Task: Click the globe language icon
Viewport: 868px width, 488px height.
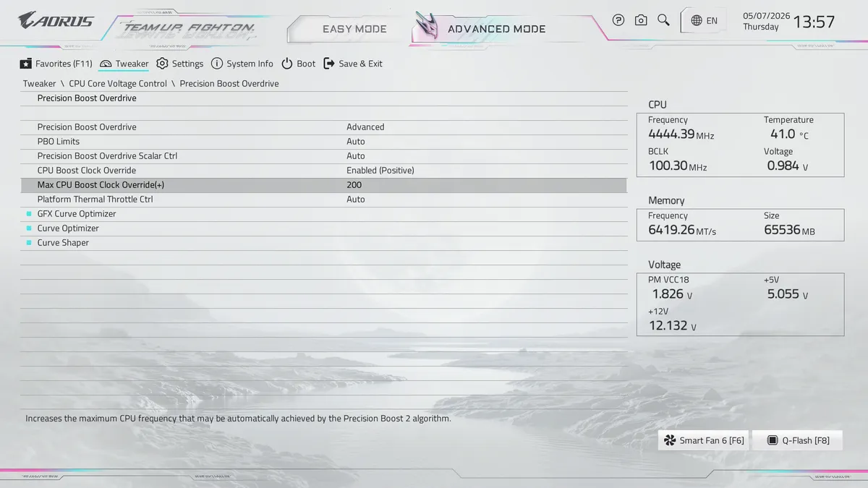Action: tap(697, 20)
